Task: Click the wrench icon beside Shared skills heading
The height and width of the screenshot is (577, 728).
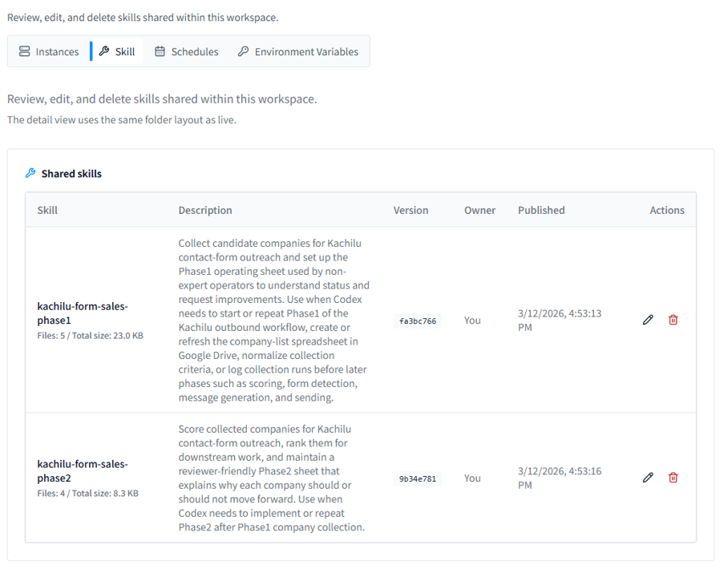Action: (x=30, y=172)
